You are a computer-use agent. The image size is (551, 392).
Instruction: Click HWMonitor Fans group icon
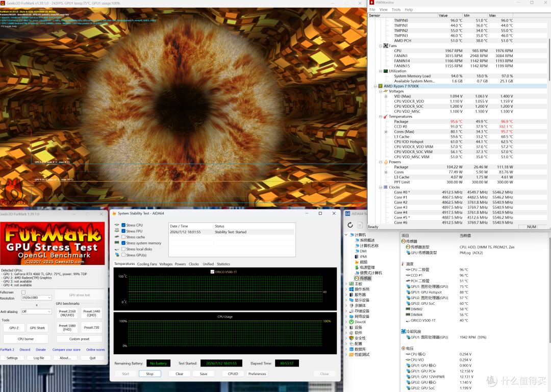pyautogui.click(x=386, y=46)
